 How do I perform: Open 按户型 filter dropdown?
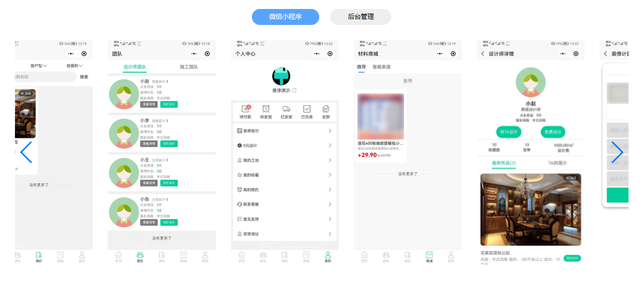pyautogui.click(x=38, y=65)
